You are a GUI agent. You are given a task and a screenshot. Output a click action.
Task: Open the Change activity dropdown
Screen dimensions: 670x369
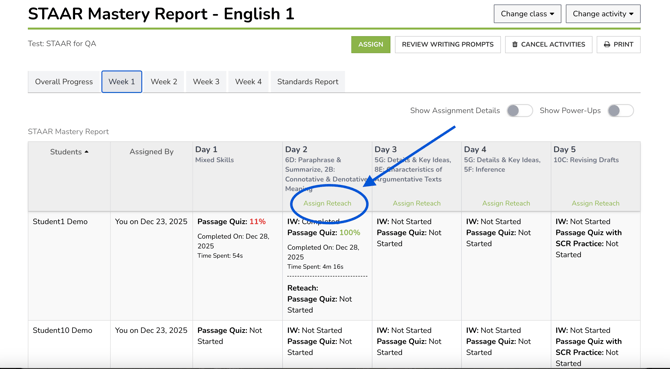click(x=603, y=14)
